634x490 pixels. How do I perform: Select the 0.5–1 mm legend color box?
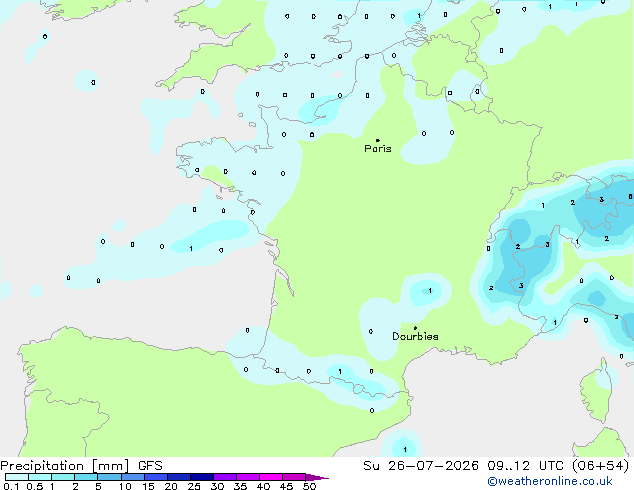[x=40, y=477]
